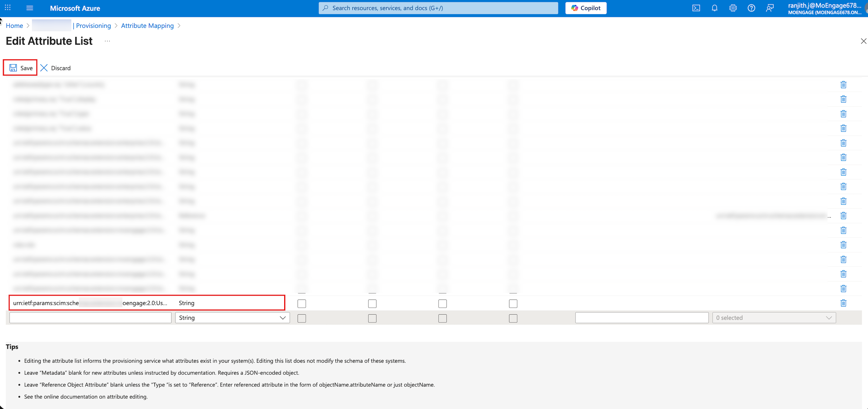Click the new attribute name input field

tap(90, 318)
